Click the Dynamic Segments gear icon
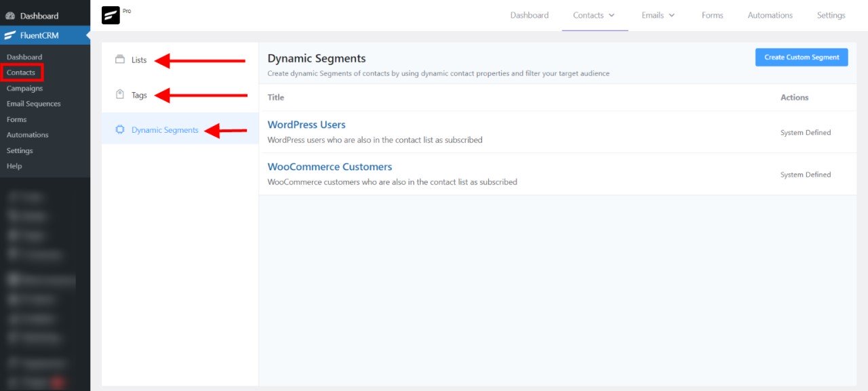 click(x=120, y=129)
